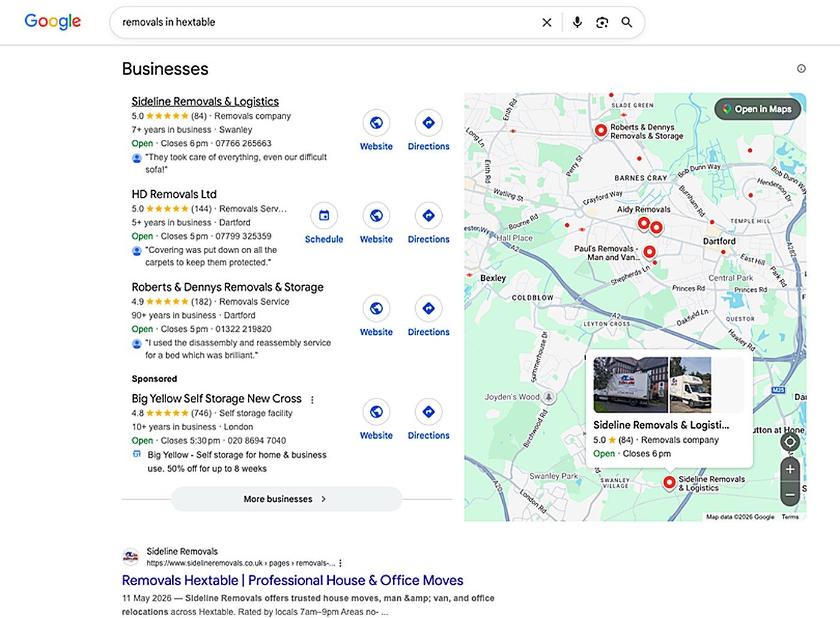Get Directions to Roberts & Dennys Removals
Image resolution: width=840 pixels, height=618 pixels.
pyautogui.click(x=428, y=316)
